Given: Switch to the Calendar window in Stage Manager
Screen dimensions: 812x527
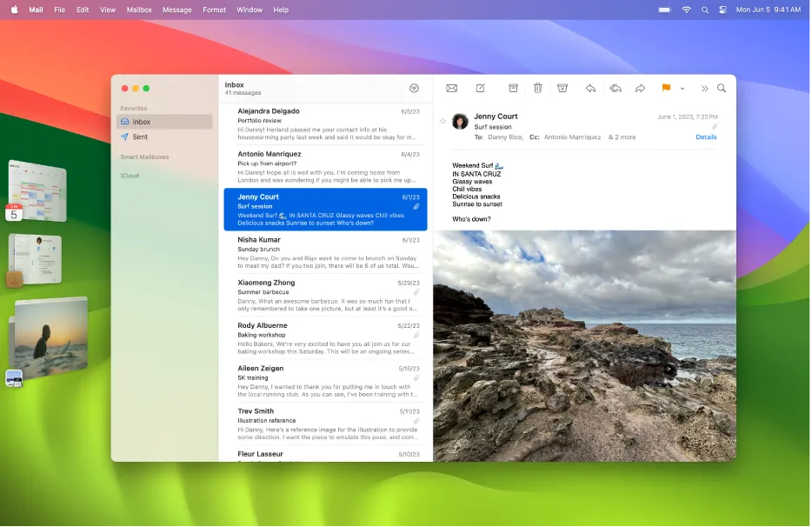Looking at the screenshot, I should (37, 190).
